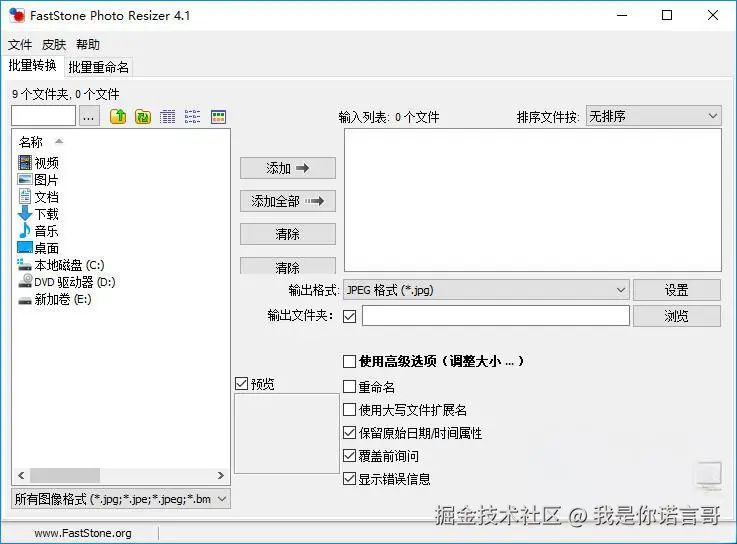Select the 文档 folder icon
Viewport: 737px width, 544px height.
25,197
